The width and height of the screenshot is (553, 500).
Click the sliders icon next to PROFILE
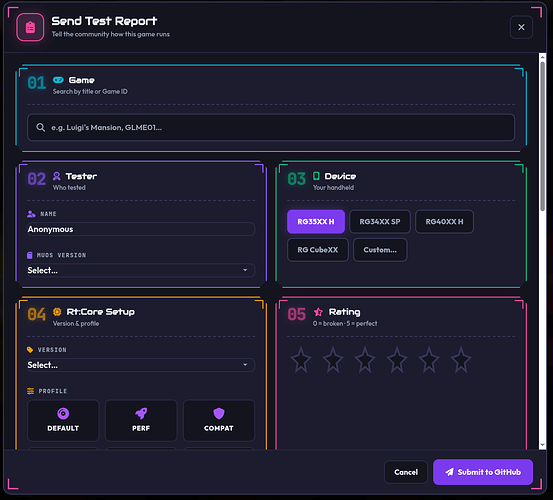[x=31, y=391]
